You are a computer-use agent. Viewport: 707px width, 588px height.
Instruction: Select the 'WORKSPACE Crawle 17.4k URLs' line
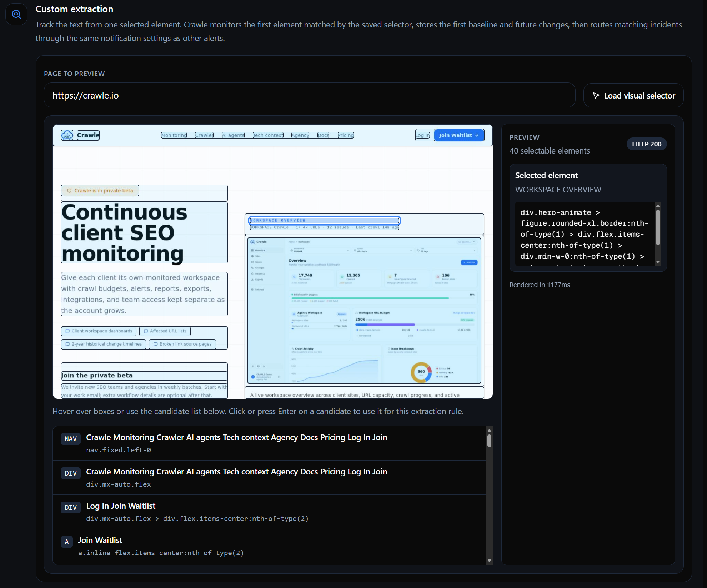coord(325,227)
